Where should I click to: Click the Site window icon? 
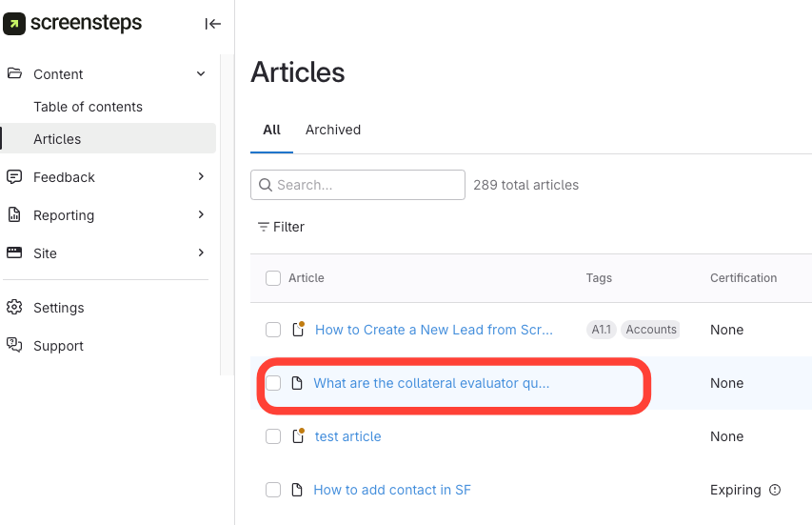pos(14,252)
